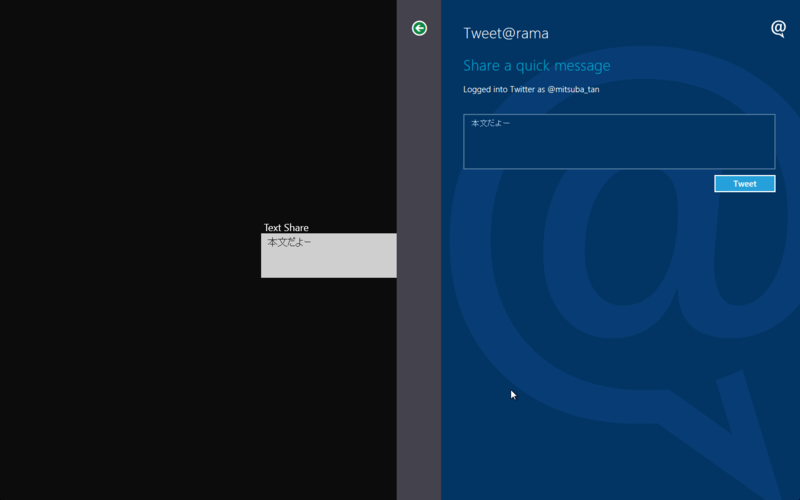Click 'Logged into Twitter as @mitsuba_tan' text

pyautogui.click(x=531, y=89)
